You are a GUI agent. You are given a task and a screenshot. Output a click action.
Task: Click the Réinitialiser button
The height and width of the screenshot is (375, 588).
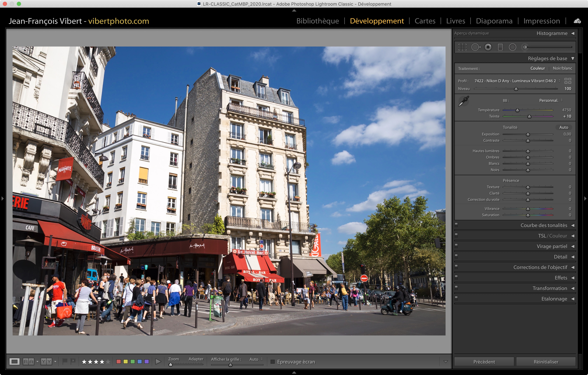click(x=546, y=362)
